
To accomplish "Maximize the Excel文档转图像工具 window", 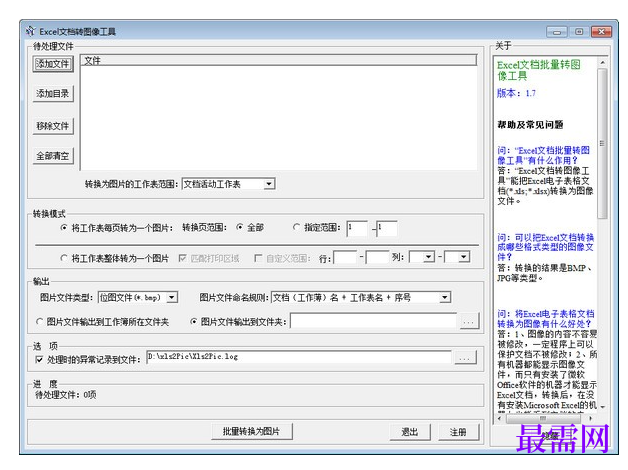I will coord(579,31).
